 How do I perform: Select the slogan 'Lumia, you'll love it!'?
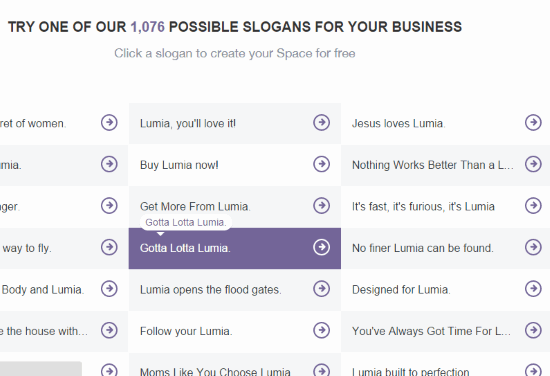tap(188, 123)
